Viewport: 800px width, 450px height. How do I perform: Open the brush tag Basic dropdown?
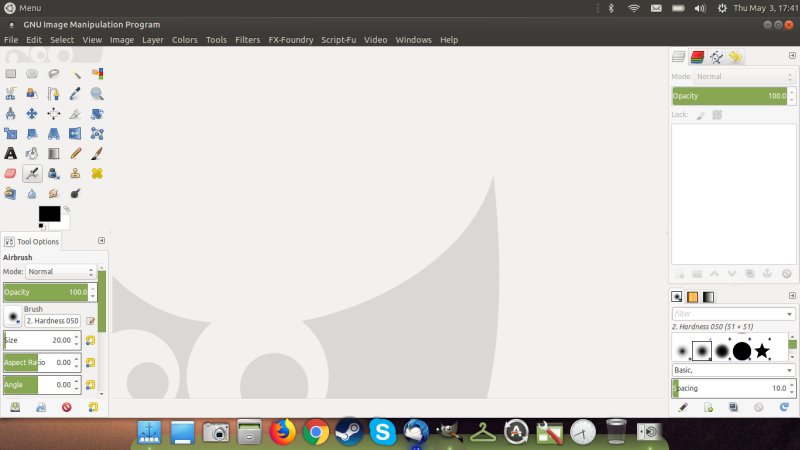tap(733, 370)
